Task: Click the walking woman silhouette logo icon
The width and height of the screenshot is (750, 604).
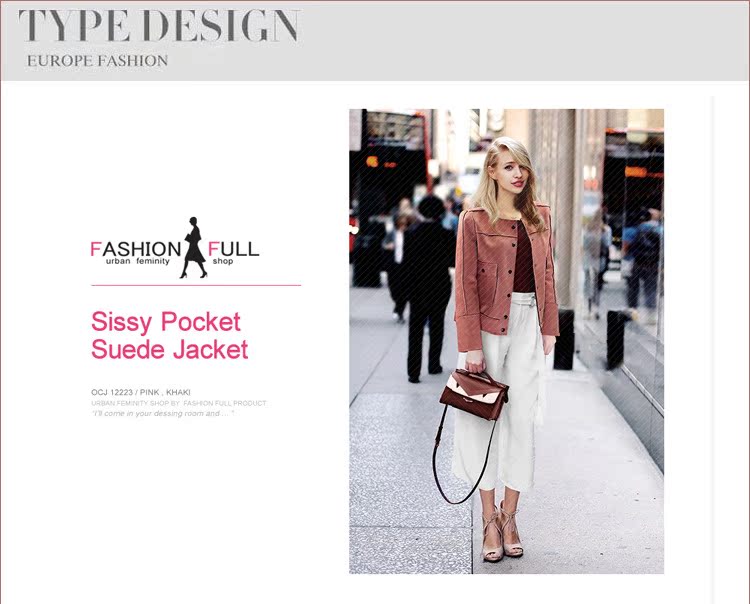Action: click(193, 248)
